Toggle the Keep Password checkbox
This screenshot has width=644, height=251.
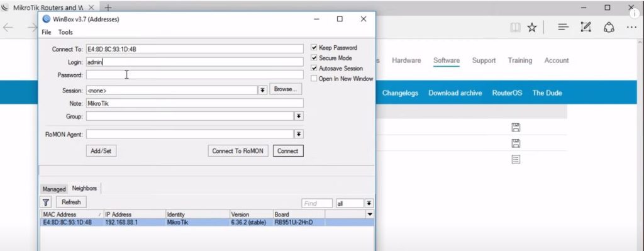click(x=314, y=48)
